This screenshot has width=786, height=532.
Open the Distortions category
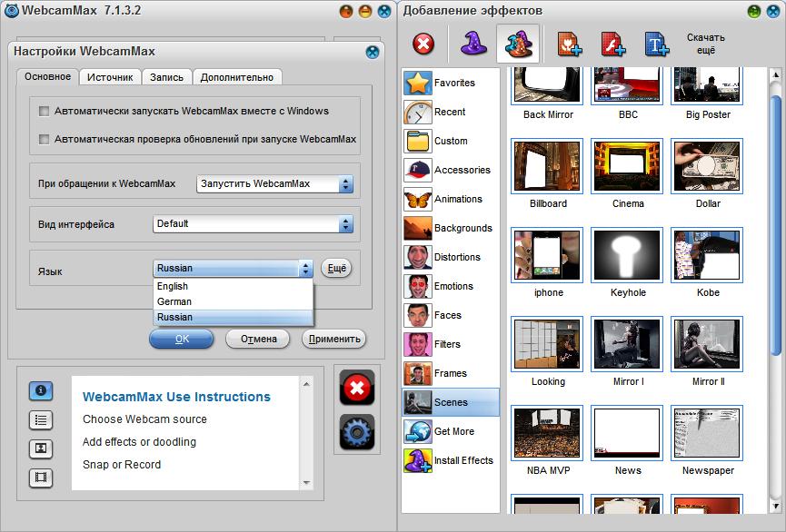click(x=451, y=257)
